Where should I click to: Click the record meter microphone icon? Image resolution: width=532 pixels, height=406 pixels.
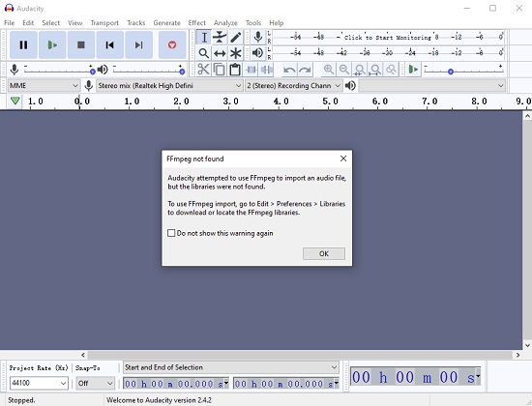(258, 37)
